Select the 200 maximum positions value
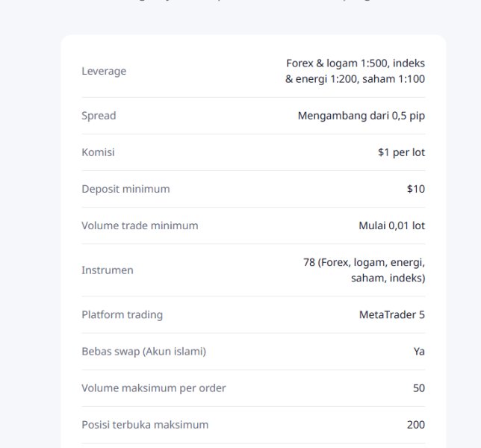Viewport: 481px width, 448px height. pos(416,425)
